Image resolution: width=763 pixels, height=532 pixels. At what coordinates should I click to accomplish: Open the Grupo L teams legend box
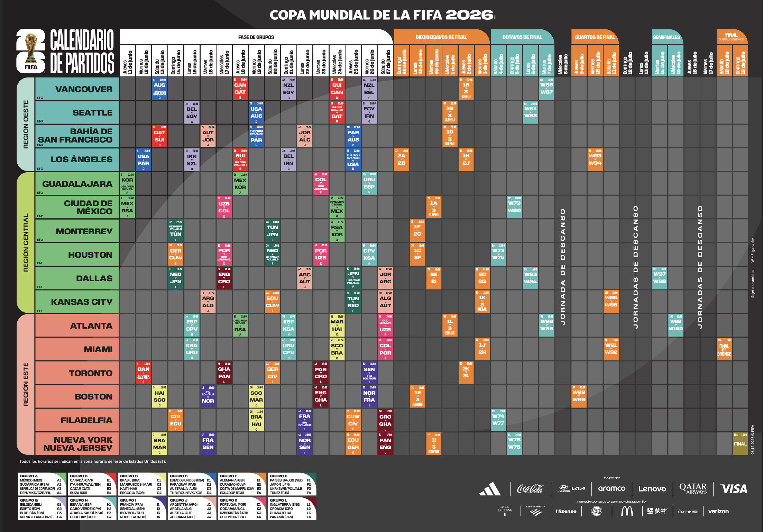pos(292,509)
